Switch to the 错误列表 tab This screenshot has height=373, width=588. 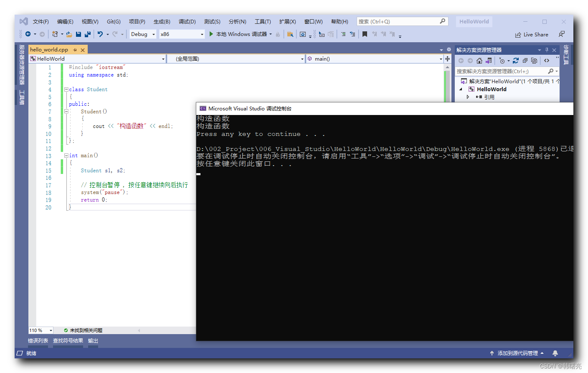pos(38,341)
